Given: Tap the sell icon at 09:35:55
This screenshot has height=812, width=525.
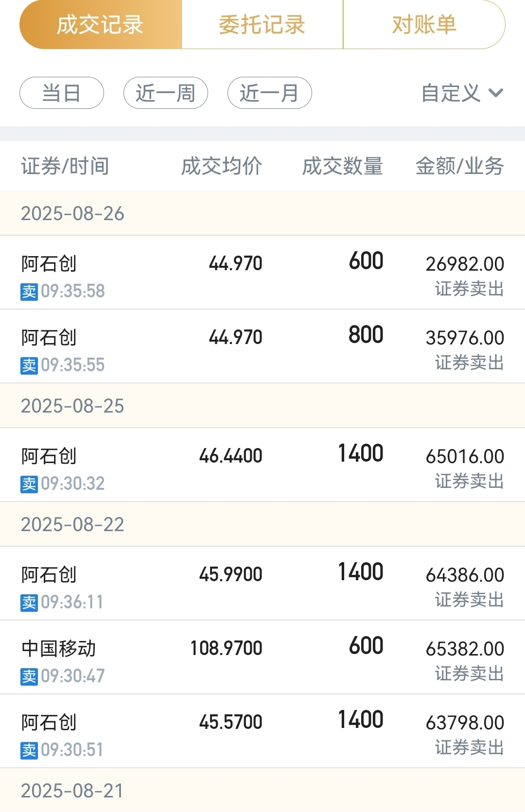Looking at the screenshot, I should coord(29,365).
